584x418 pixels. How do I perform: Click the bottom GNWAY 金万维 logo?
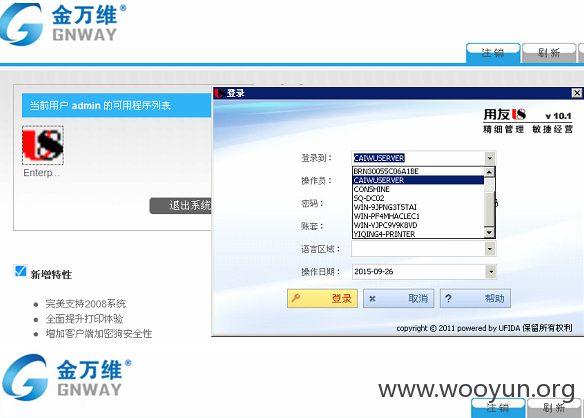tap(66, 377)
